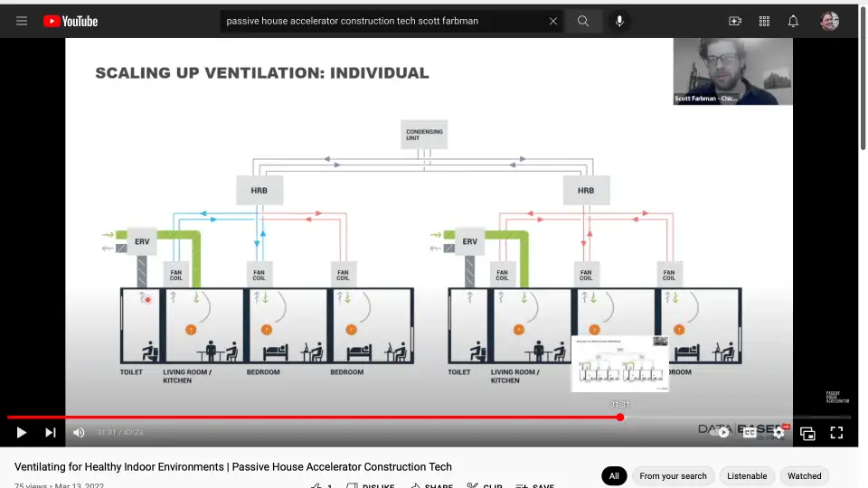This screenshot has height=488, width=868.
Task: Open the account avatar menu
Action: coord(829,21)
